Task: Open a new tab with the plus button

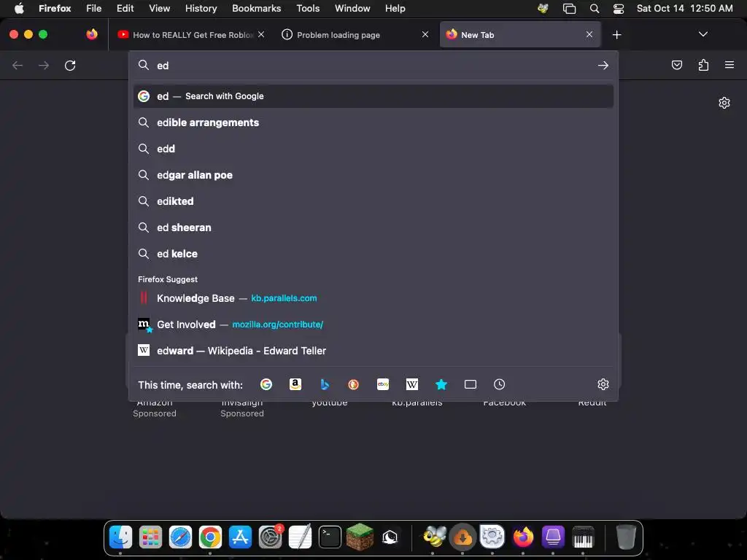Action: [617, 35]
